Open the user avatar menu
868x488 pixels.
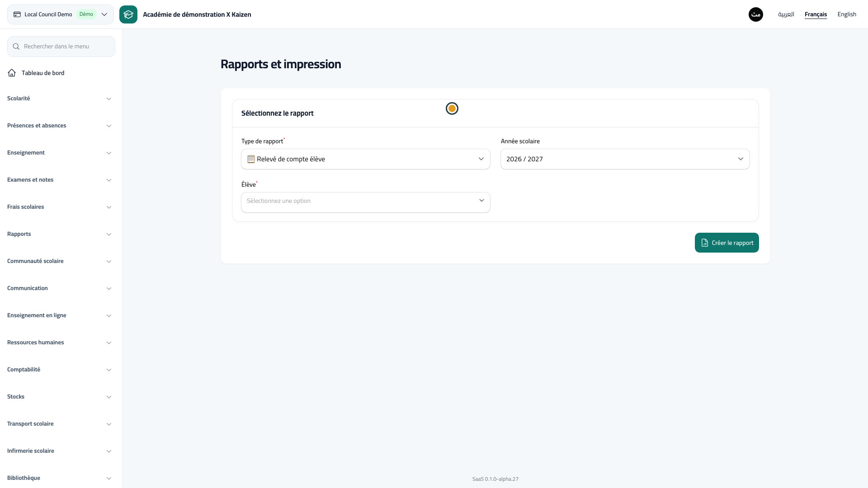[x=756, y=14]
